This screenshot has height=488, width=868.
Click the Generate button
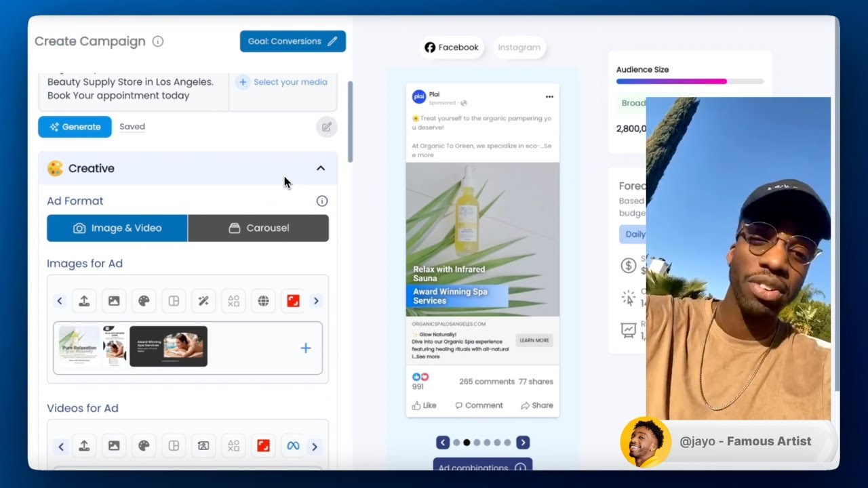click(75, 127)
